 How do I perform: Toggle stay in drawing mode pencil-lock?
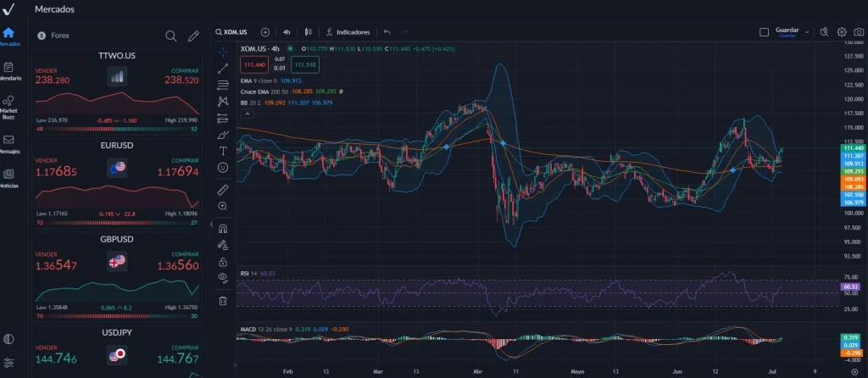pyautogui.click(x=223, y=245)
